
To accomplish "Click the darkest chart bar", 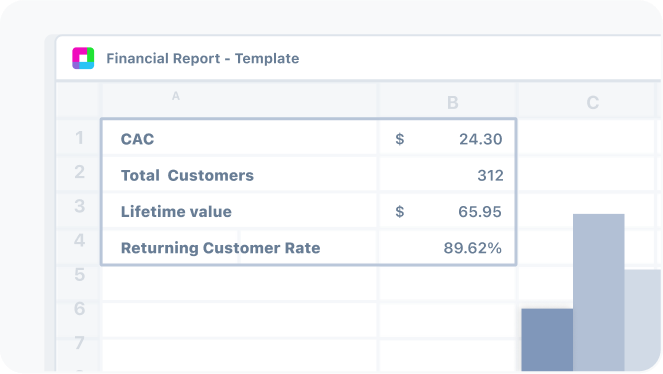I will click(547, 340).
